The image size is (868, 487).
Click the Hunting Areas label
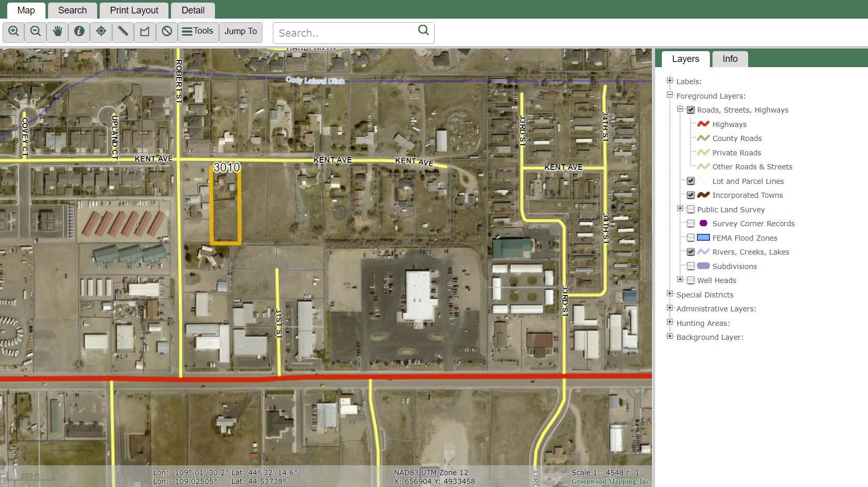click(x=703, y=323)
